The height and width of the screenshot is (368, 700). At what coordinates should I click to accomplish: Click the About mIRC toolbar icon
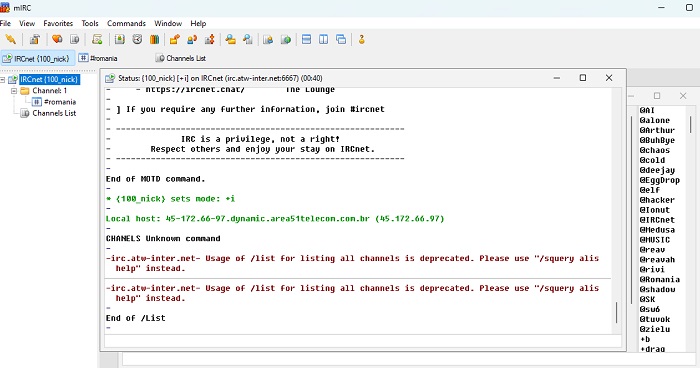[362, 39]
